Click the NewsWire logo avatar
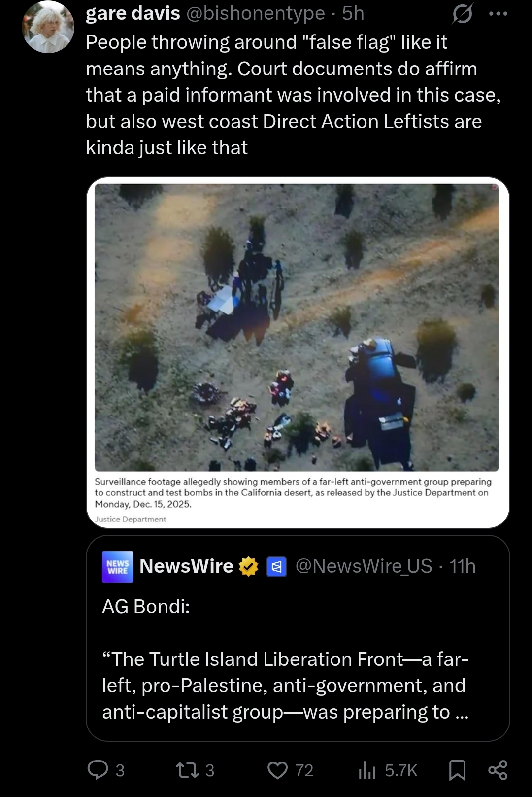Image resolution: width=532 pixels, height=797 pixels. tap(118, 567)
